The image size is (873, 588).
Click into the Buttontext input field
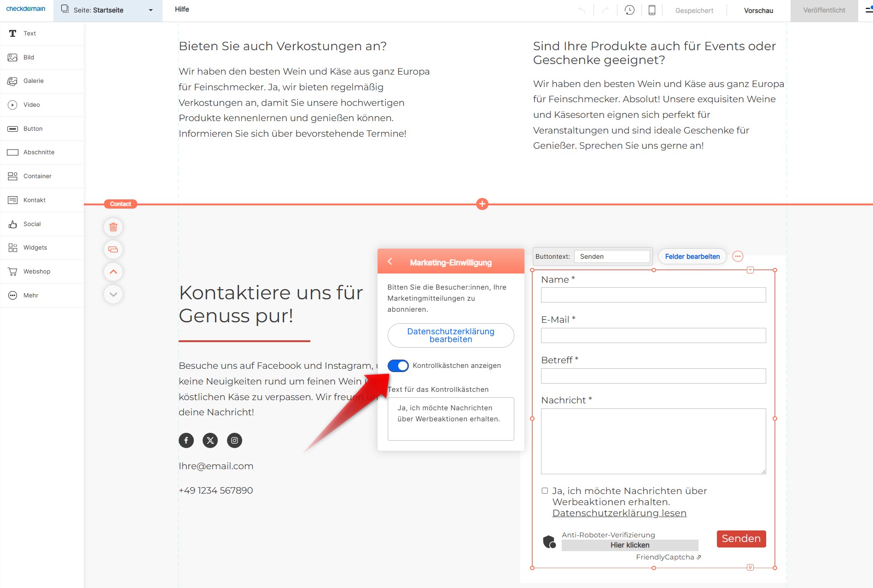(612, 256)
